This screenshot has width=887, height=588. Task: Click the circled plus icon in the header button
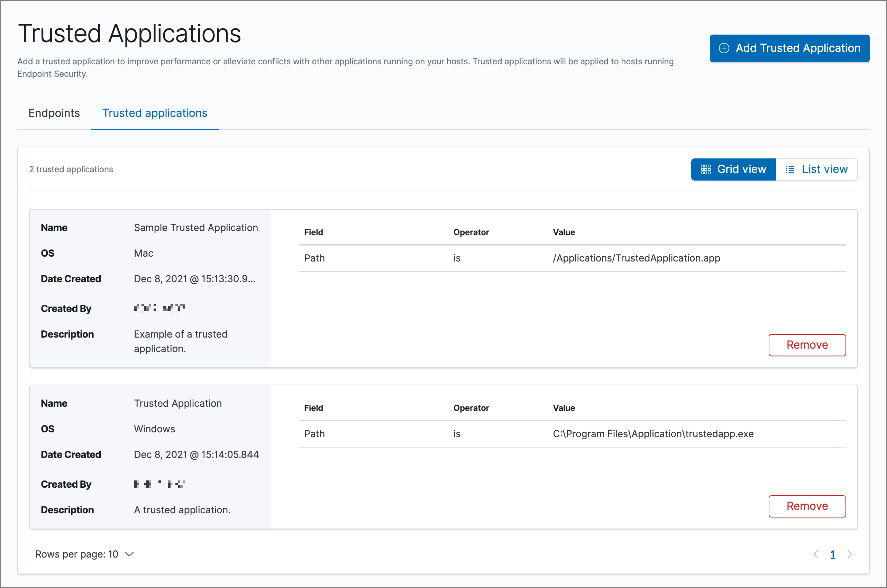point(724,48)
